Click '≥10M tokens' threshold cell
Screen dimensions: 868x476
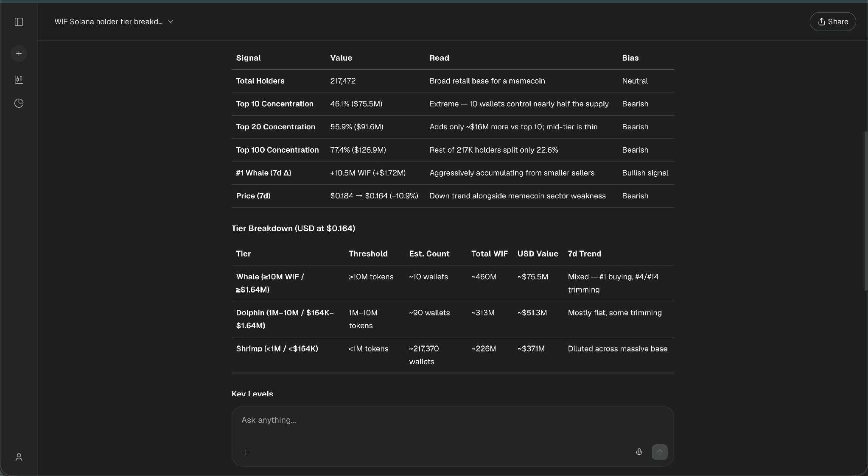[371, 277]
